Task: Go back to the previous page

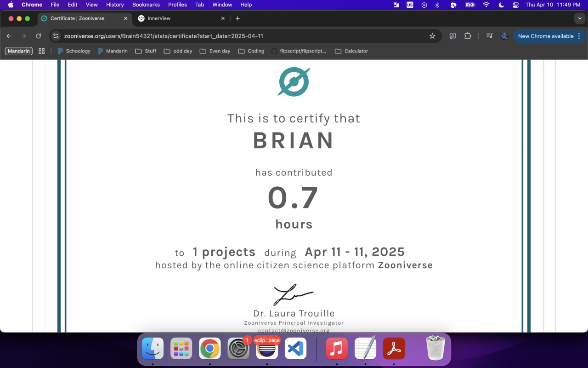Action: (x=9, y=36)
